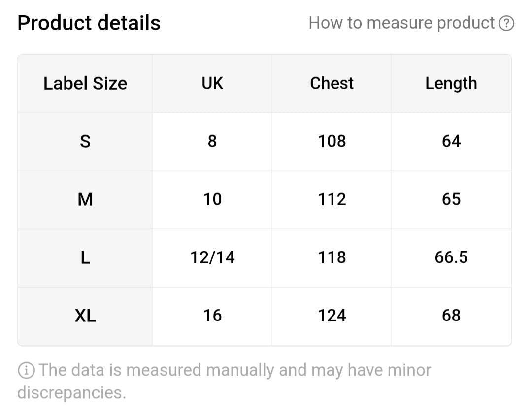This screenshot has width=532, height=416.
Task: Click the Chest column header
Action: coord(332,83)
